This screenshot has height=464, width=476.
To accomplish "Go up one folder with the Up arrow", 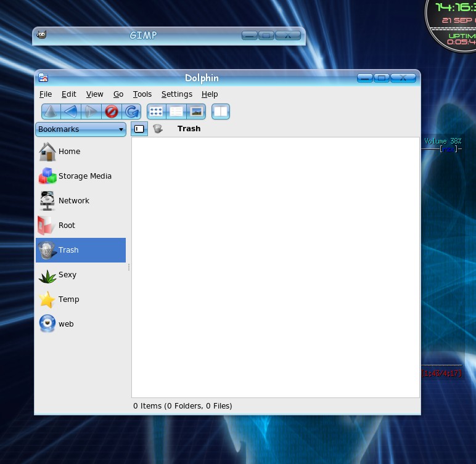I will pos(51,112).
